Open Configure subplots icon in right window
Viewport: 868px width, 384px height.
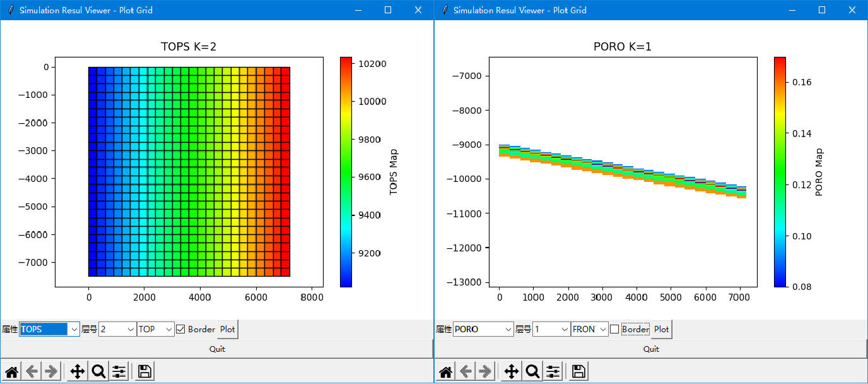point(553,372)
